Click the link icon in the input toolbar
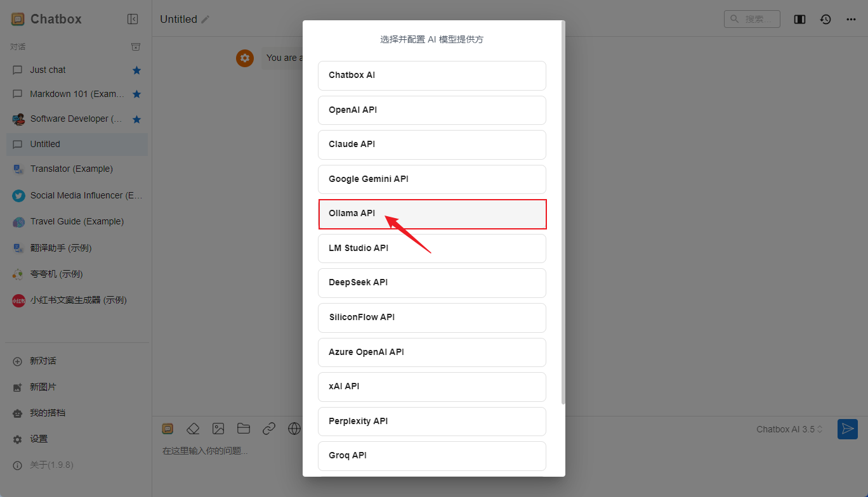The width and height of the screenshot is (868, 497). [x=269, y=429]
